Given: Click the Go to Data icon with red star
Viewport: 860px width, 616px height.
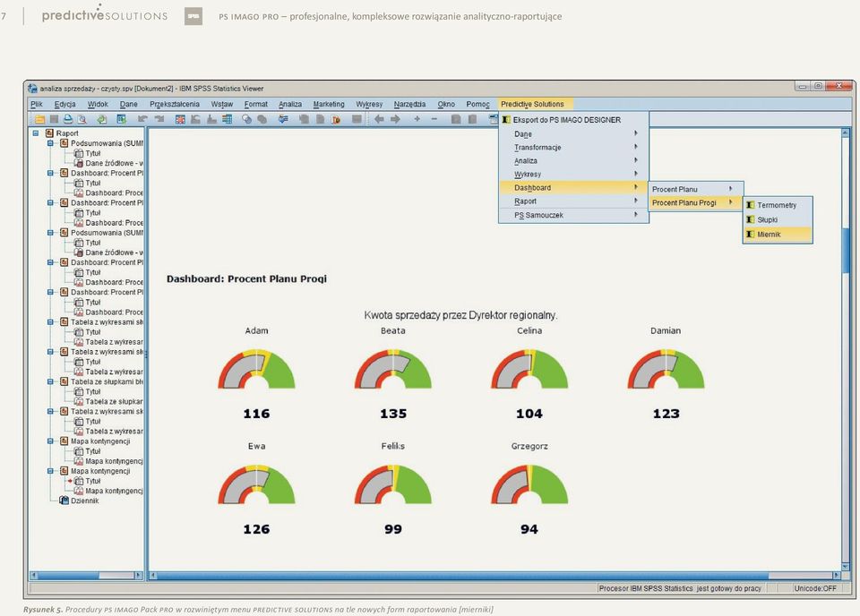Looking at the screenshot, I should pyautogui.click(x=180, y=119).
